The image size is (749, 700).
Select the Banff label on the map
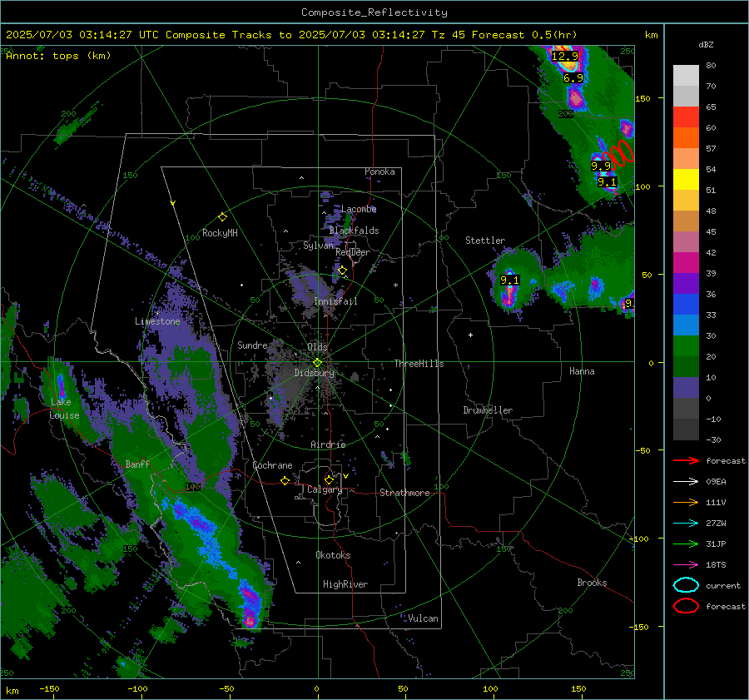coord(137,464)
